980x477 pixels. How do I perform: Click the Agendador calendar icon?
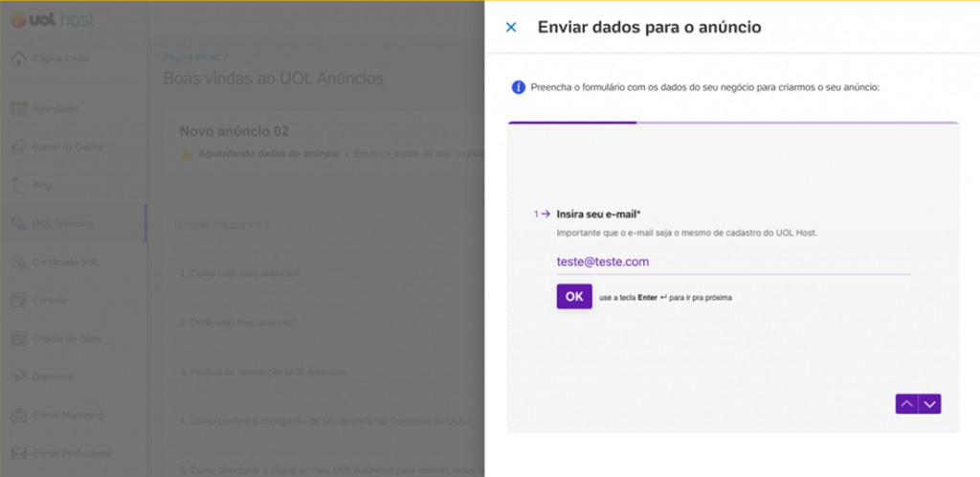[x=19, y=108]
